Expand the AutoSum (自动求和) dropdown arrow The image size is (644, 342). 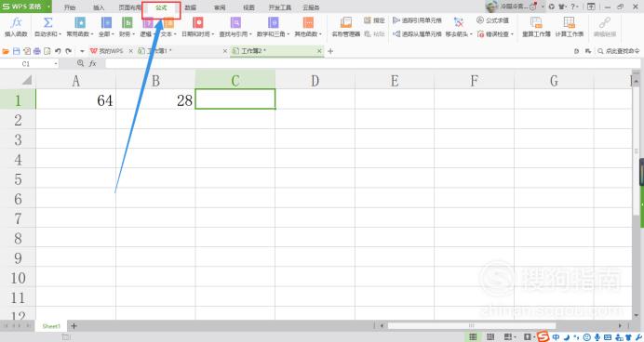click(x=60, y=34)
